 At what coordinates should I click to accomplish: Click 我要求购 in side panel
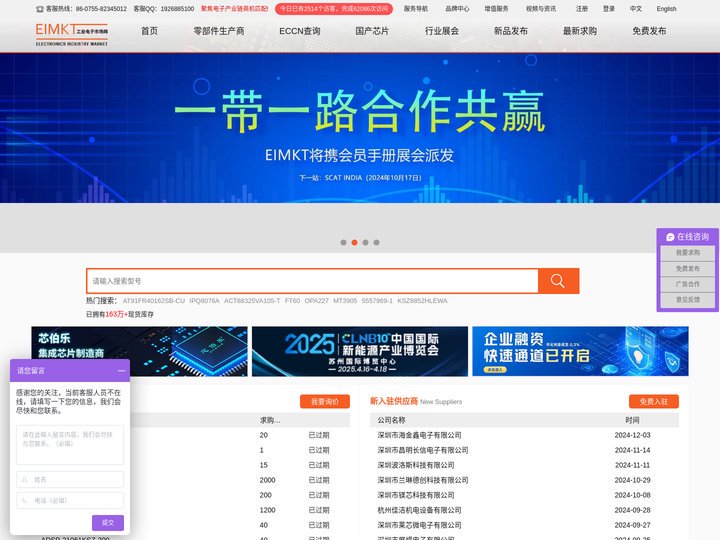coord(687,253)
